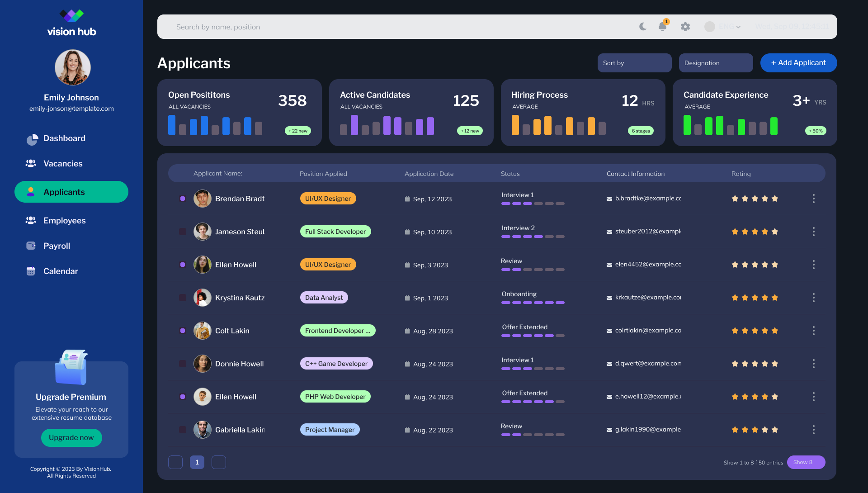Image resolution: width=868 pixels, height=493 pixels.
Task: Open the Sort by dropdown
Action: pyautogui.click(x=635, y=63)
